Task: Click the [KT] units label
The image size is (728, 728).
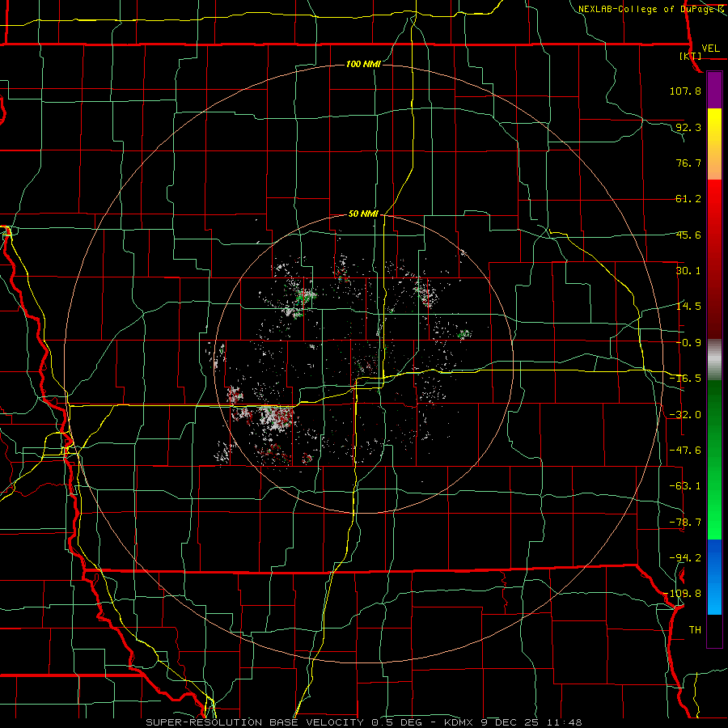Action: click(x=690, y=56)
